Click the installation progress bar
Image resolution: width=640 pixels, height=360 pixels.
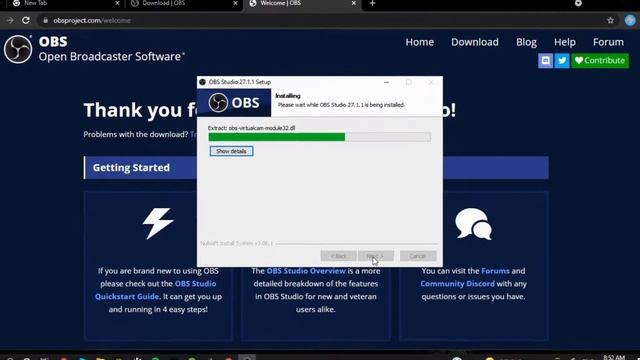click(320, 137)
